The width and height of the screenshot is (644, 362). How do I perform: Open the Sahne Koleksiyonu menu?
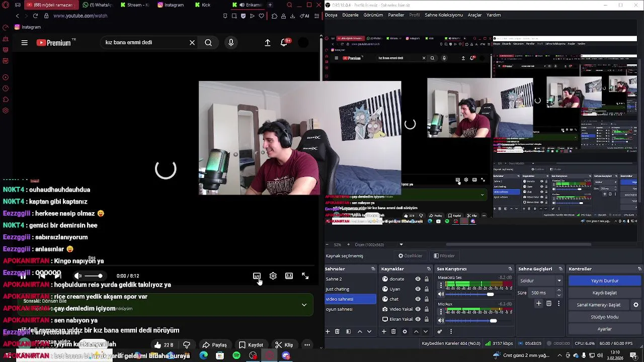(444, 15)
